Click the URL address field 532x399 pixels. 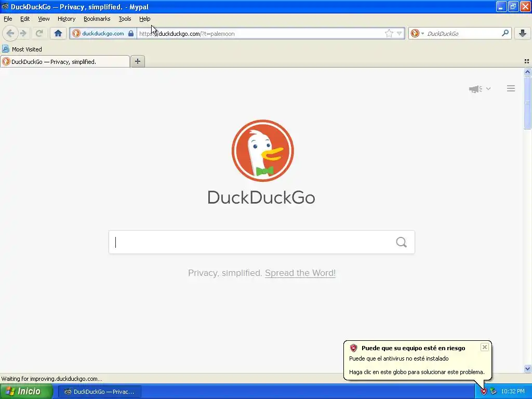(x=260, y=33)
